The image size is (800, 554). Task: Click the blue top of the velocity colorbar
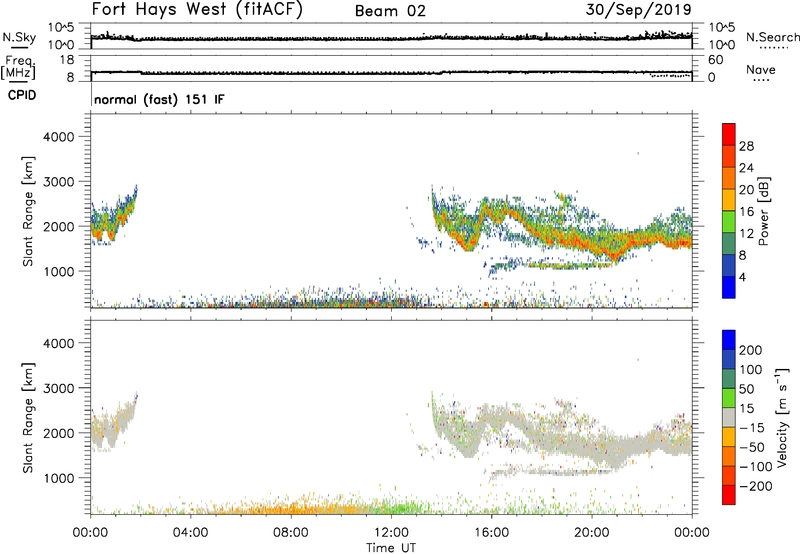(x=729, y=340)
